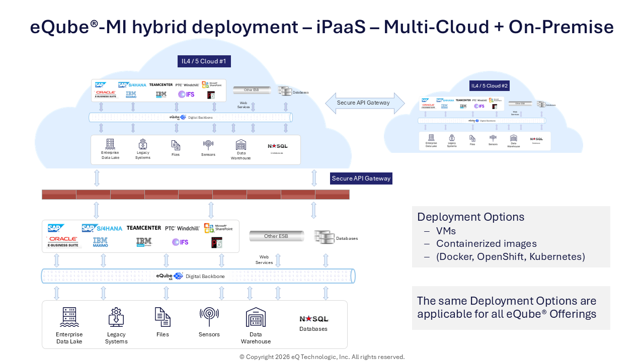644x362 pixels.
Task: Click the on-premise Microsoft SharePoint logo
Action: pyautogui.click(x=218, y=228)
